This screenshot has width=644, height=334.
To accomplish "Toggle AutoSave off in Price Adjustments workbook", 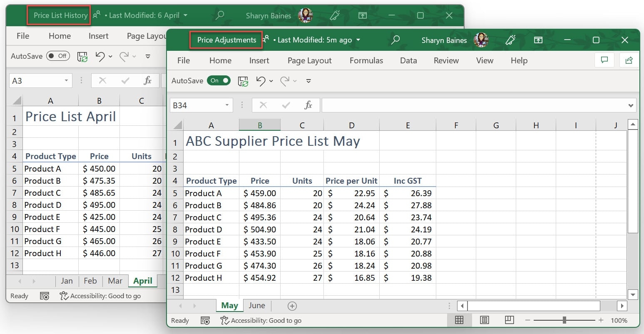I will point(219,80).
